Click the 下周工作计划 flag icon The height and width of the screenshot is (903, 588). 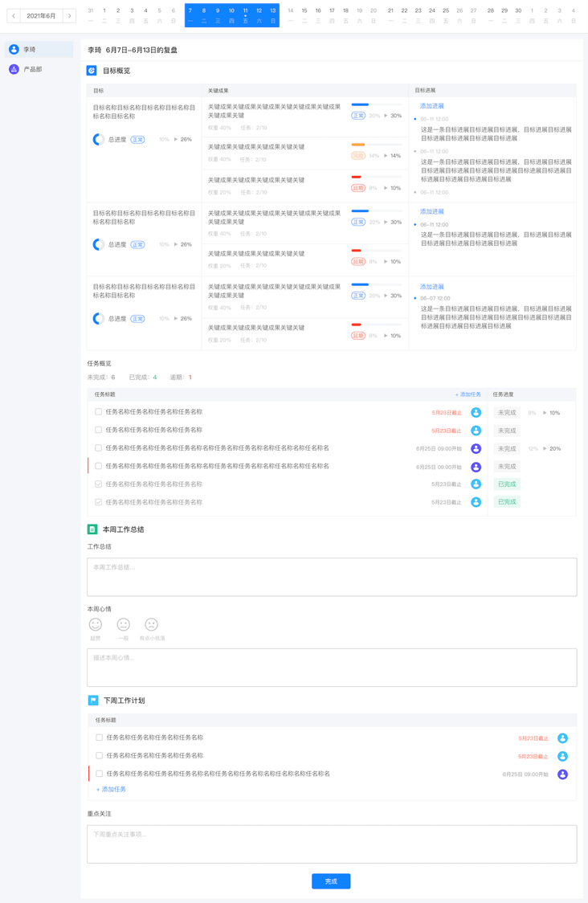(93, 701)
